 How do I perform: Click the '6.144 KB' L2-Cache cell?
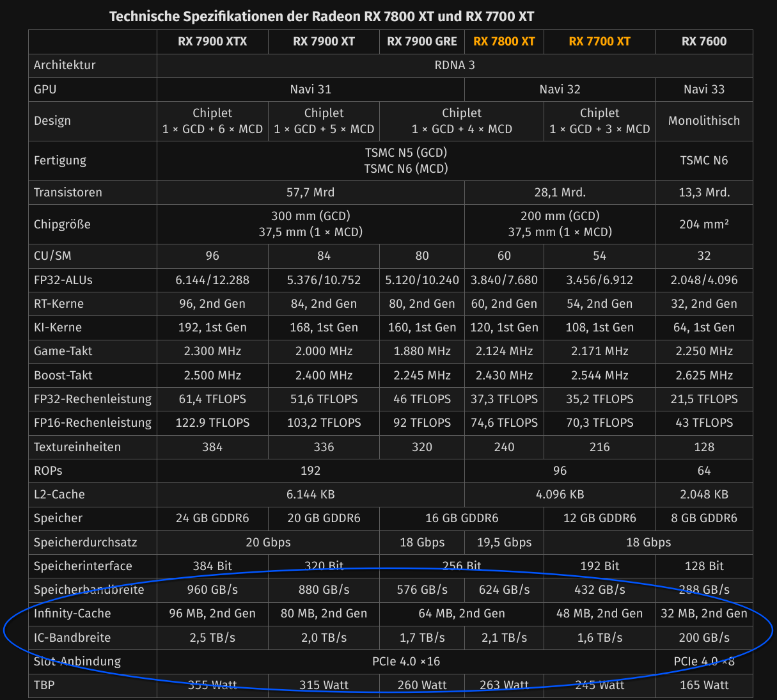click(x=310, y=495)
